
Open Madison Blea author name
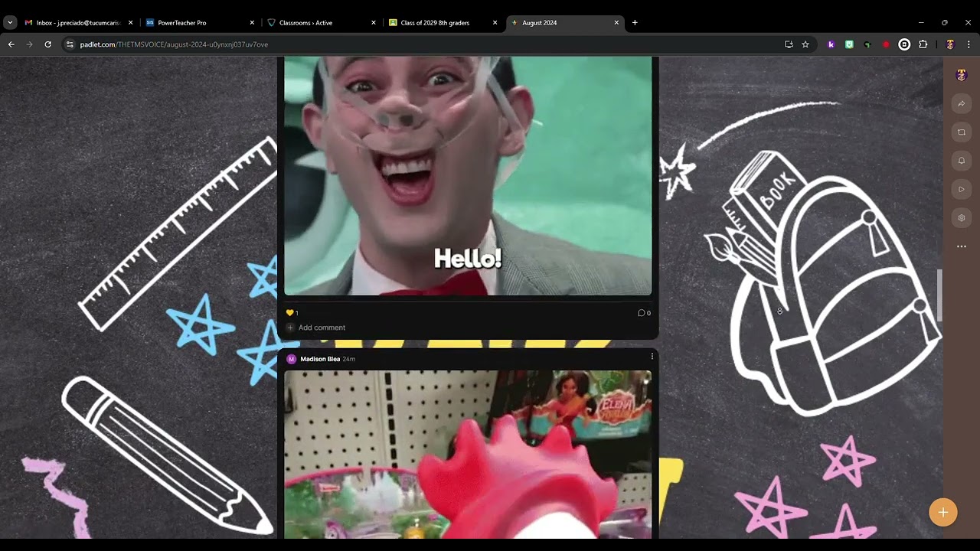tap(320, 359)
